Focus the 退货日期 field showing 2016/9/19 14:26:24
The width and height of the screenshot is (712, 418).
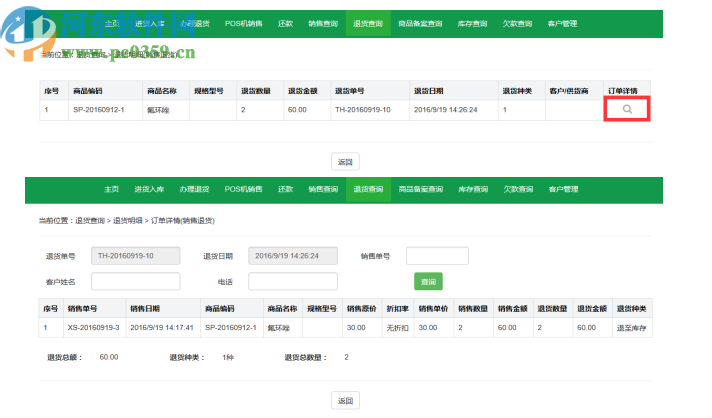coord(292,256)
